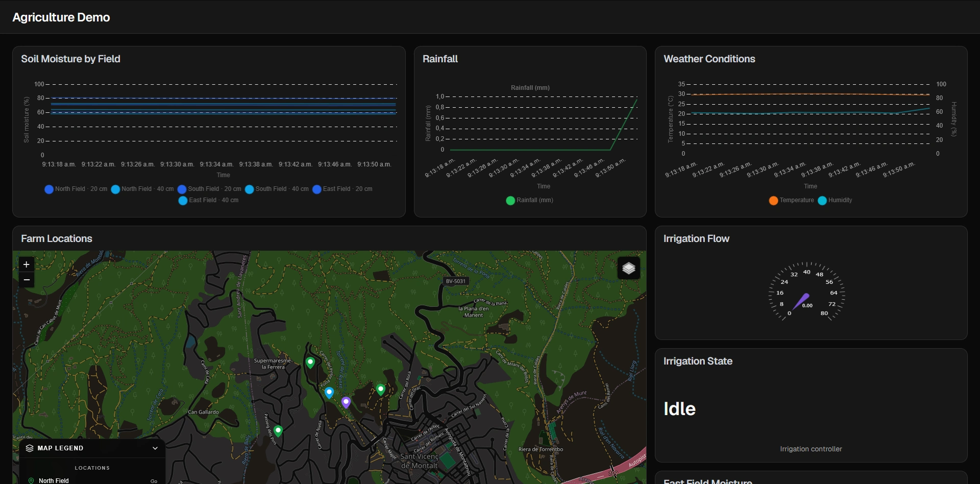Viewport: 980px width, 484px height.
Task: Collapse the Map Legend chevron
Action: [x=155, y=448]
